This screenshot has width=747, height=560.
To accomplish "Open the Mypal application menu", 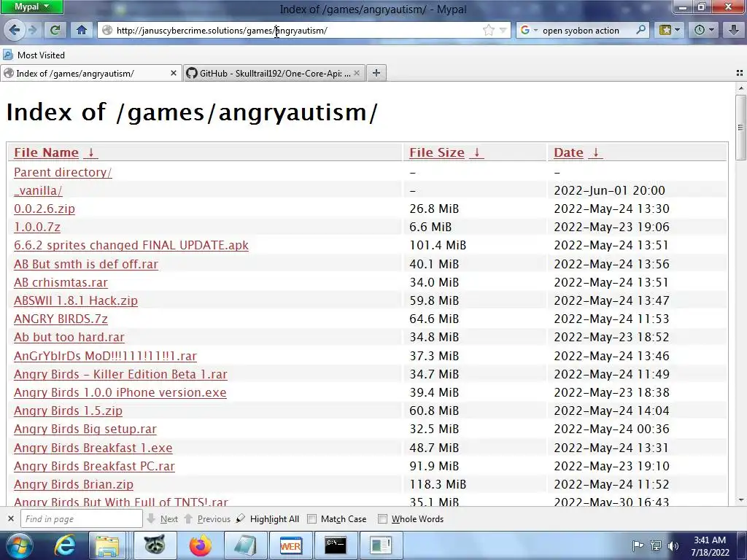I will (x=31, y=7).
